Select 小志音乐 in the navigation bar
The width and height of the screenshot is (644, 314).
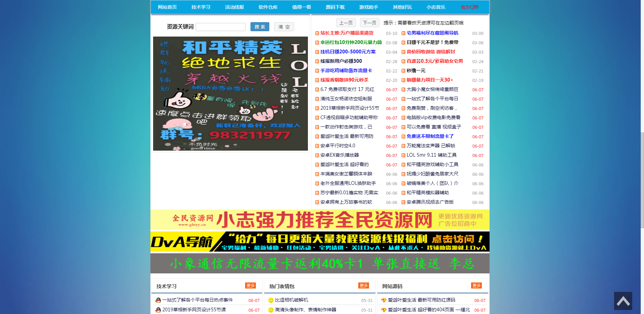coord(435,7)
